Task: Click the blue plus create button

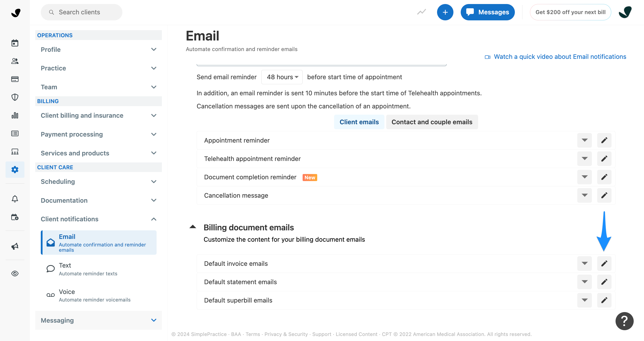Action: [445, 12]
